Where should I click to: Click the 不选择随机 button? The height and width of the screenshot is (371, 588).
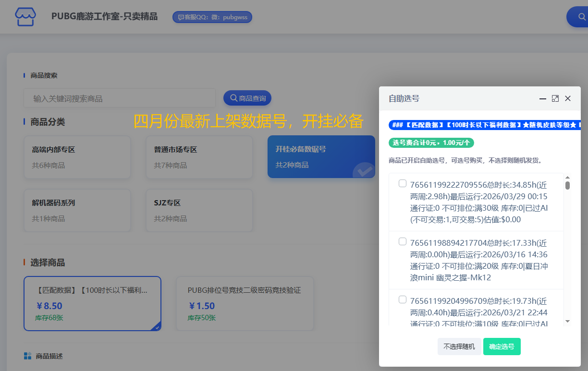click(459, 347)
